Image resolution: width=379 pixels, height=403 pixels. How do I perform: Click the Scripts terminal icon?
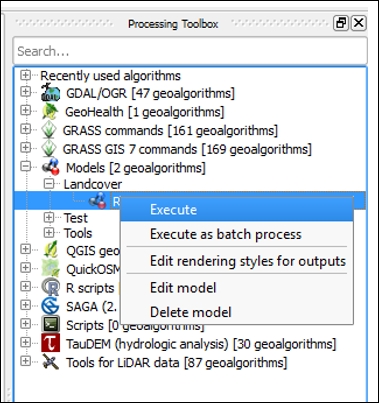coord(50,325)
